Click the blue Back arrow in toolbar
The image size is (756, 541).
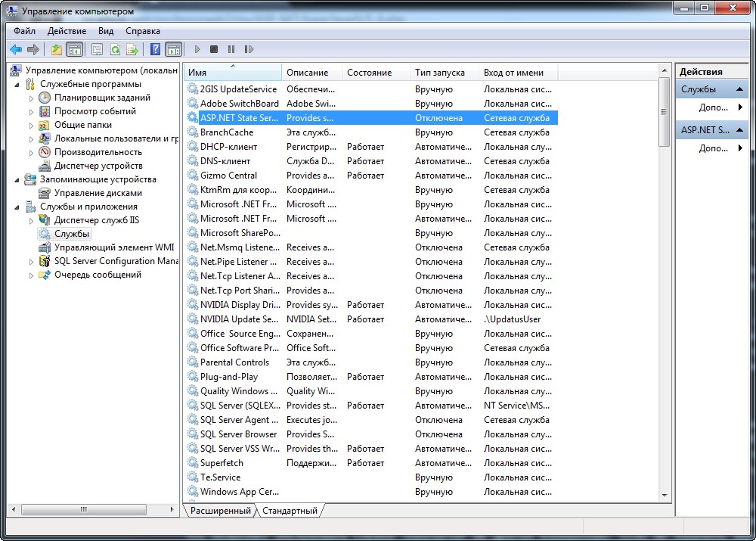(16, 49)
